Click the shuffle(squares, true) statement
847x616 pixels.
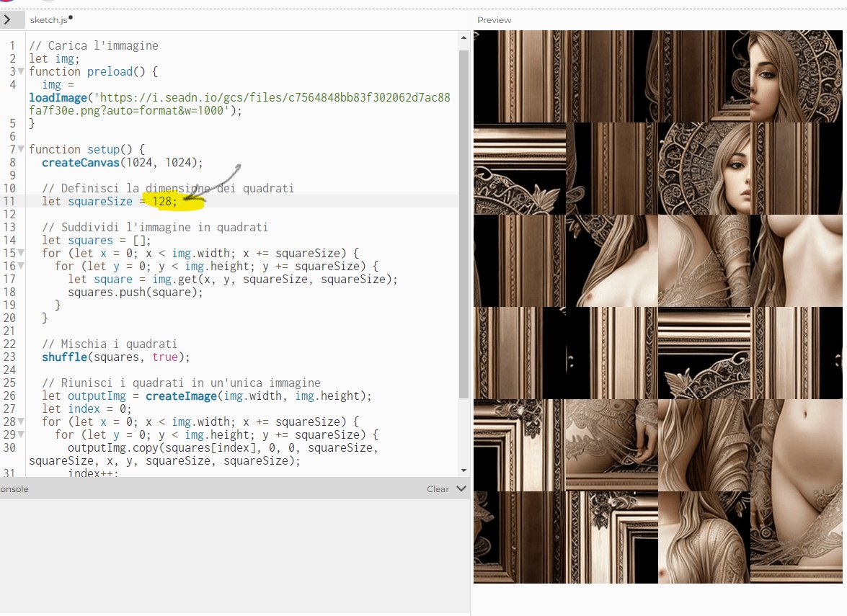pos(116,357)
